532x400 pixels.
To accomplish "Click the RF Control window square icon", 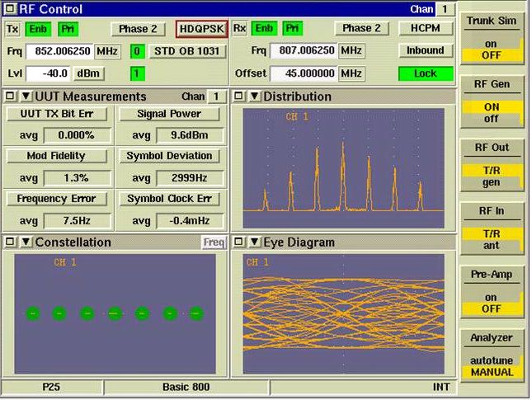I will pos(10,9).
